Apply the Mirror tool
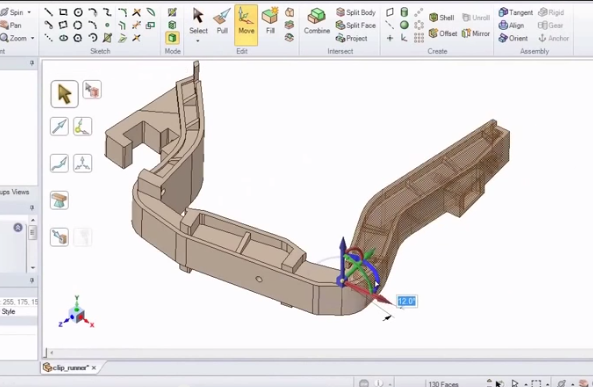 [x=476, y=33]
